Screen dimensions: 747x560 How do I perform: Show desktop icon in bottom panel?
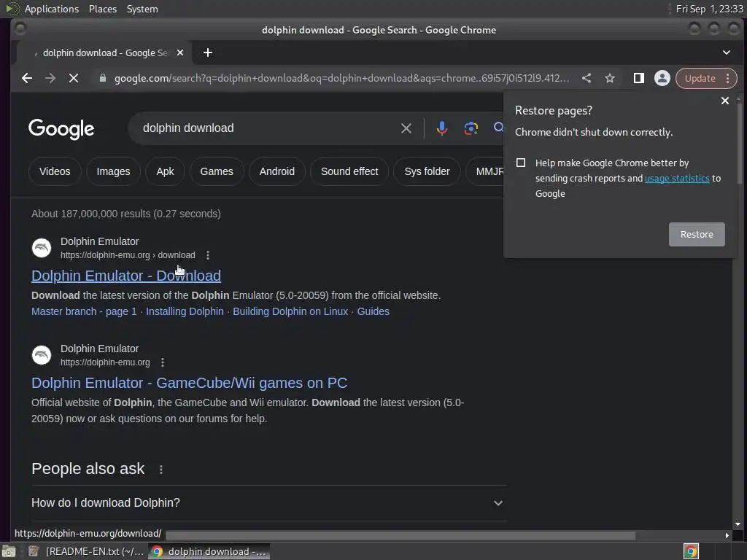[9, 551]
